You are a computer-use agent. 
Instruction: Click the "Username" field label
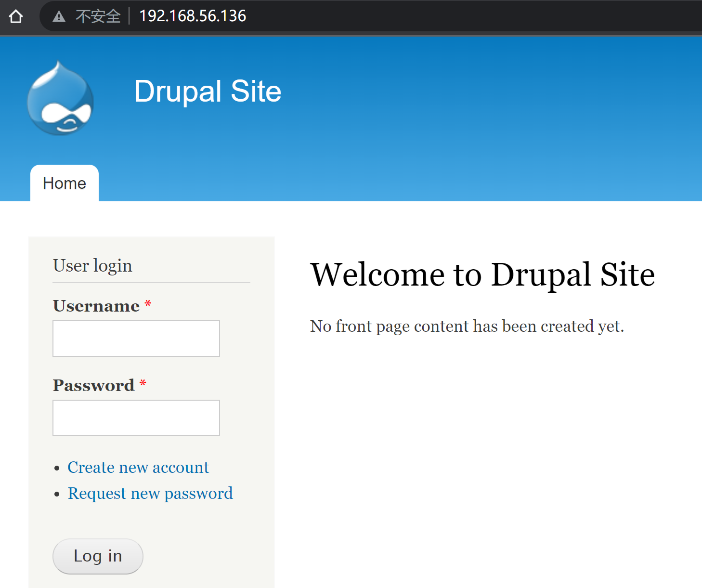(x=96, y=306)
